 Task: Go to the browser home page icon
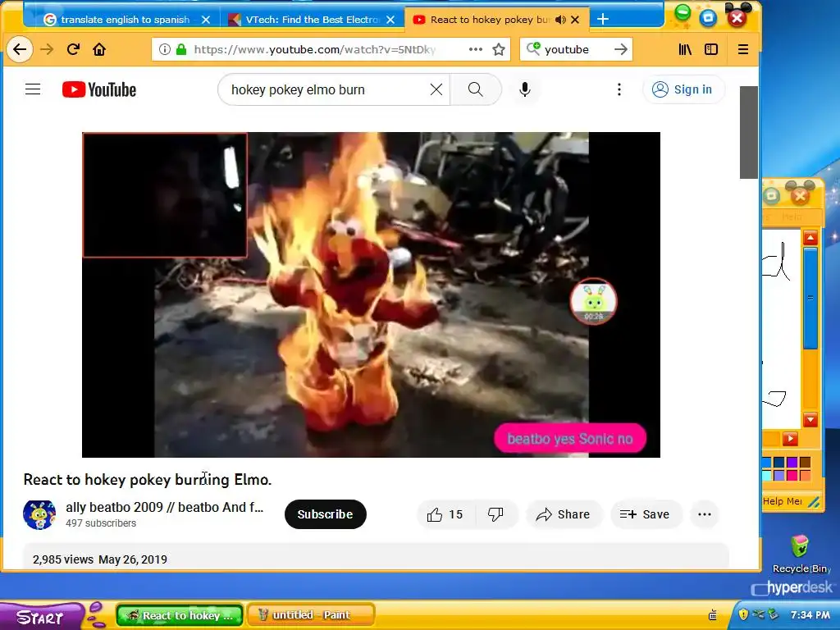pyautogui.click(x=99, y=49)
